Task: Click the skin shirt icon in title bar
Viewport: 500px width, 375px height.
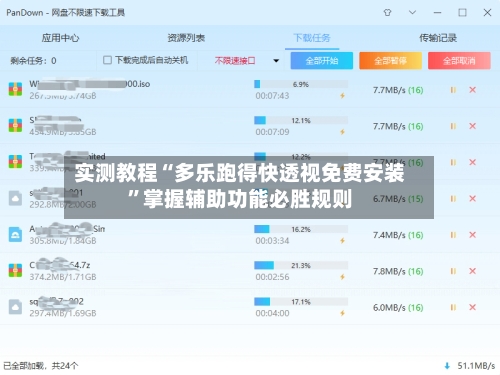Action: click(387, 13)
